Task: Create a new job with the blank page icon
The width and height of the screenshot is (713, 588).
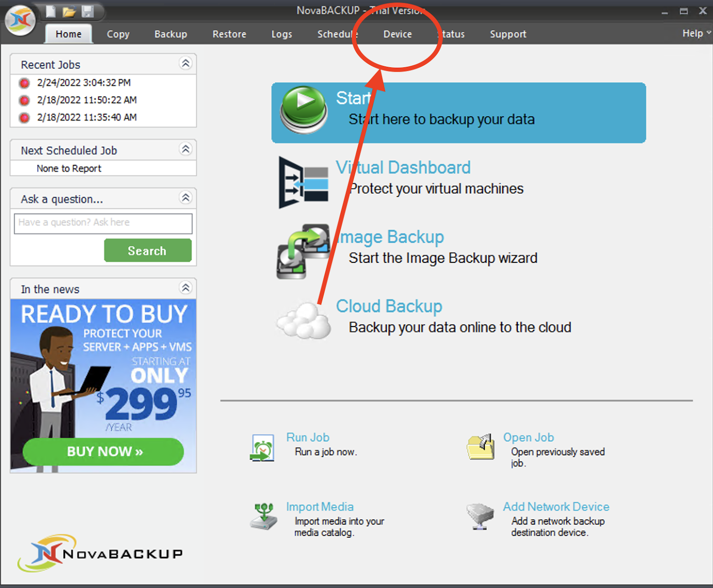Action: click(51, 11)
